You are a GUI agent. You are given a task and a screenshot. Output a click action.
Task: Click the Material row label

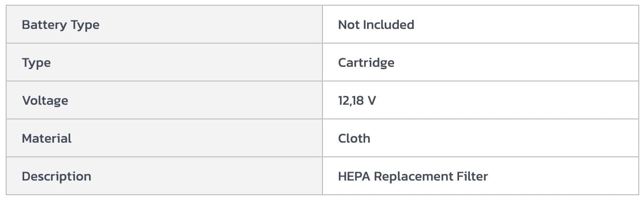point(46,138)
